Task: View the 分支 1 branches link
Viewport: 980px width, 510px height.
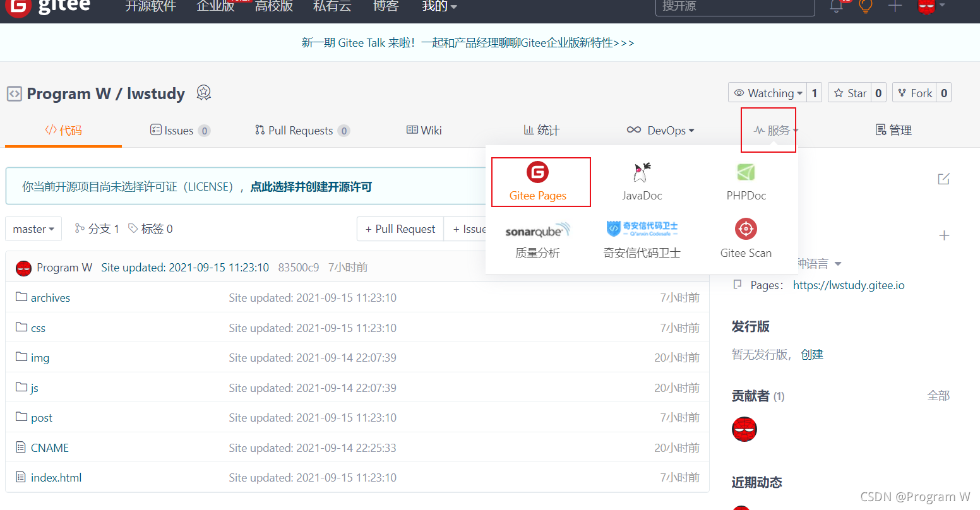Action: (x=97, y=228)
